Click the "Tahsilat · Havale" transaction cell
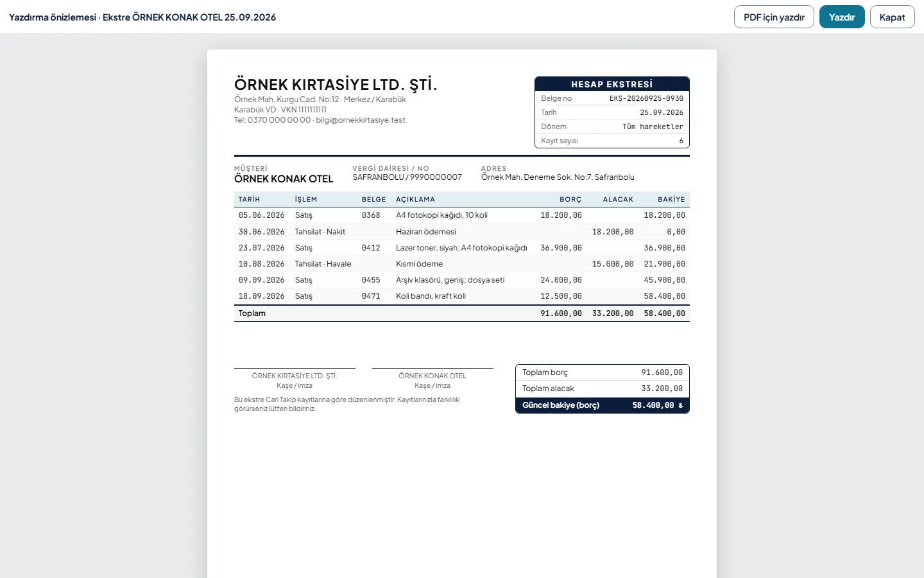924x578 pixels. click(x=323, y=264)
